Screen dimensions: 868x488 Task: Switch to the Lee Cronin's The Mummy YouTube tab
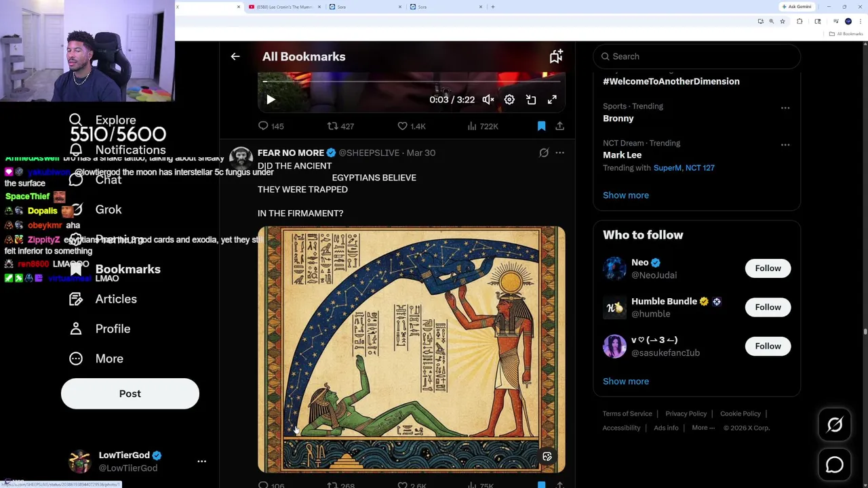(283, 7)
